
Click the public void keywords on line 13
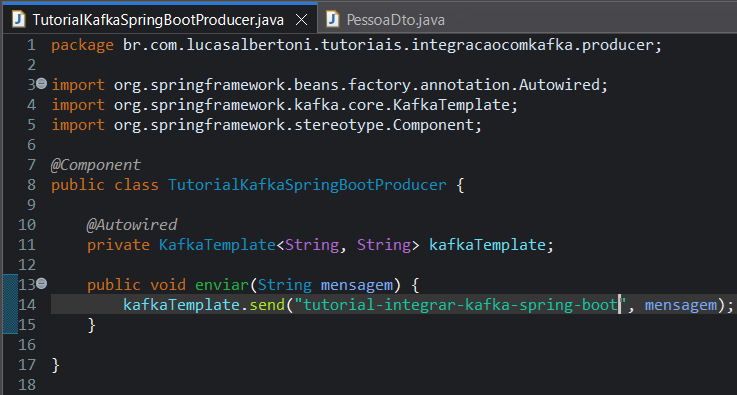click(x=136, y=285)
